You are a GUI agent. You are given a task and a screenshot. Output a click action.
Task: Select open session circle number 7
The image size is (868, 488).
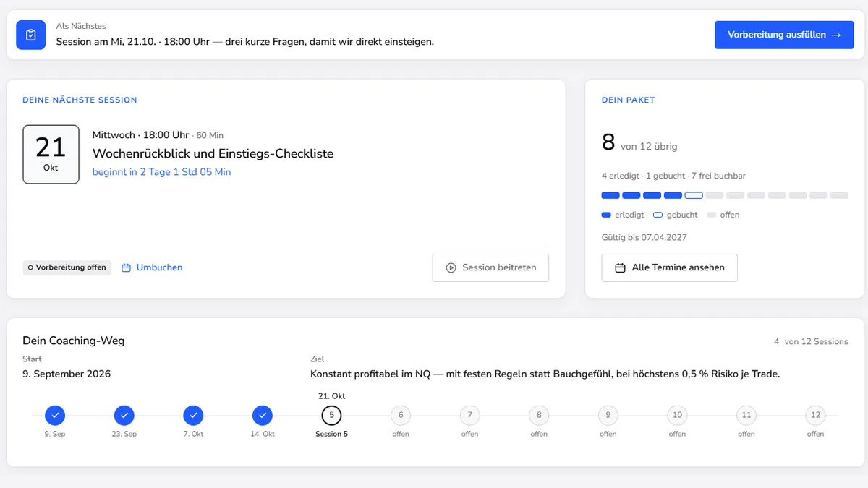(x=470, y=416)
